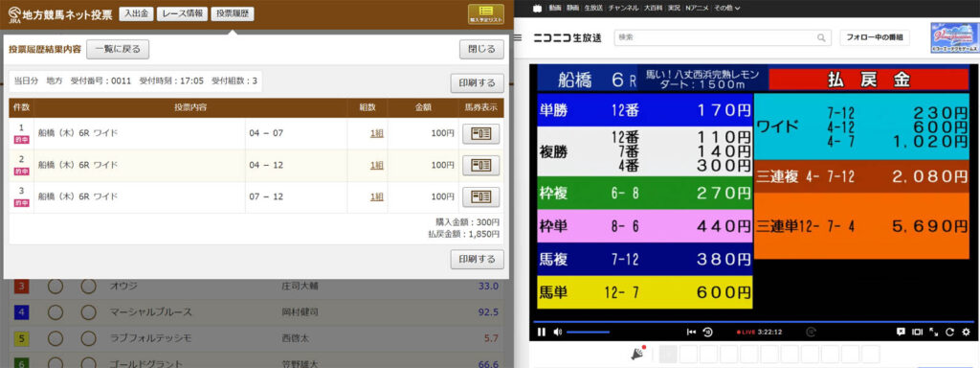Pause the live stream
This screenshot has width=980, height=368.
click(x=542, y=332)
